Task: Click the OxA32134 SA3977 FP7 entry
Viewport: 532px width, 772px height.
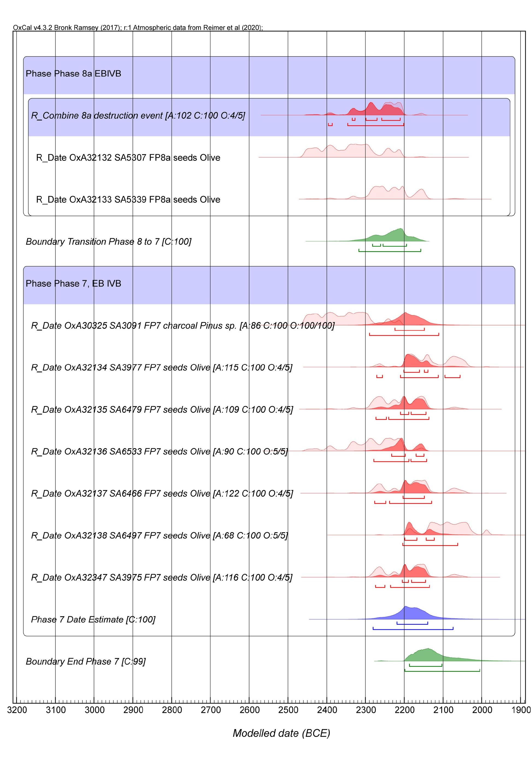Action: (x=162, y=367)
